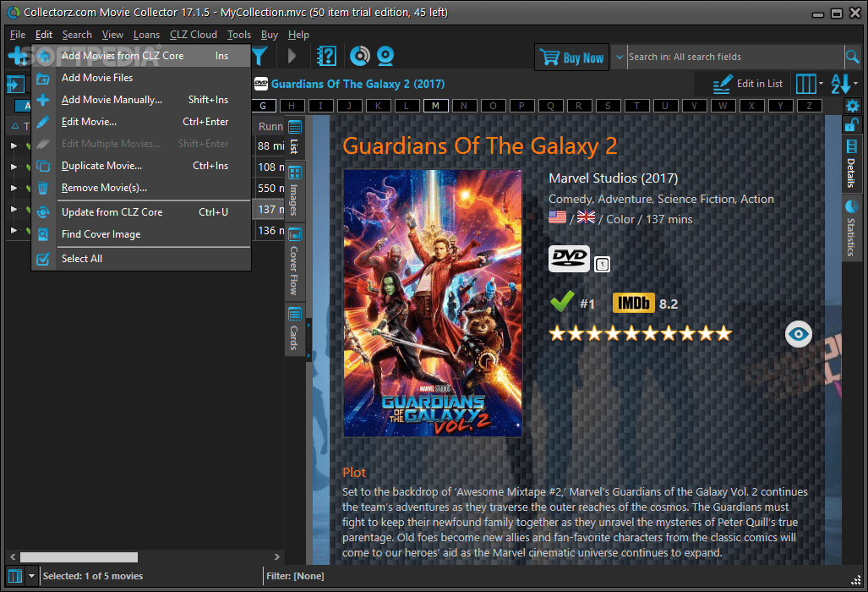Open the Help menu
Viewport: 868px width, 592px height.
tap(298, 35)
